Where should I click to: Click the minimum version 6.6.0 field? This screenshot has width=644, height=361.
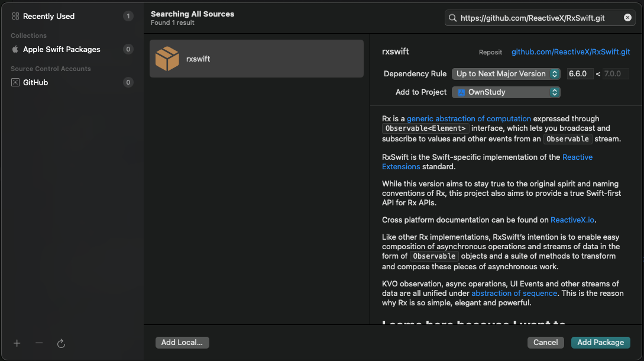(x=580, y=74)
